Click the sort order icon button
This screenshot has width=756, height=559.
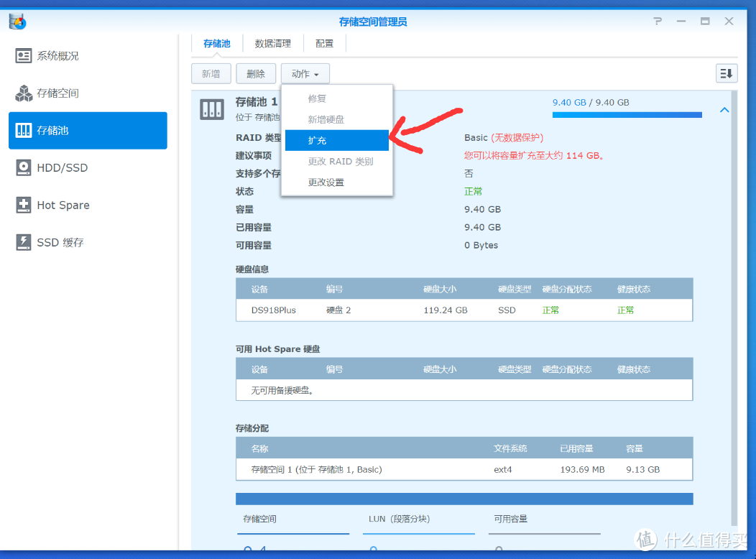coord(726,74)
